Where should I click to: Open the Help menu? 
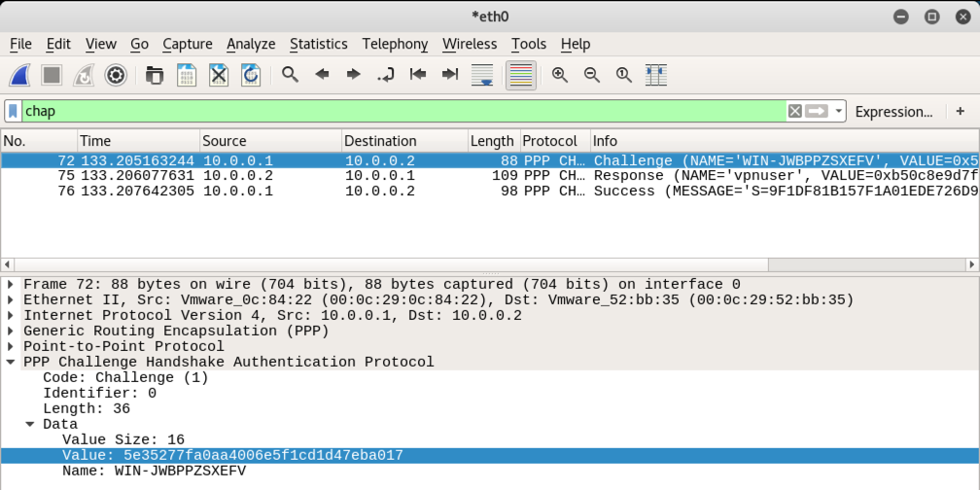576,44
